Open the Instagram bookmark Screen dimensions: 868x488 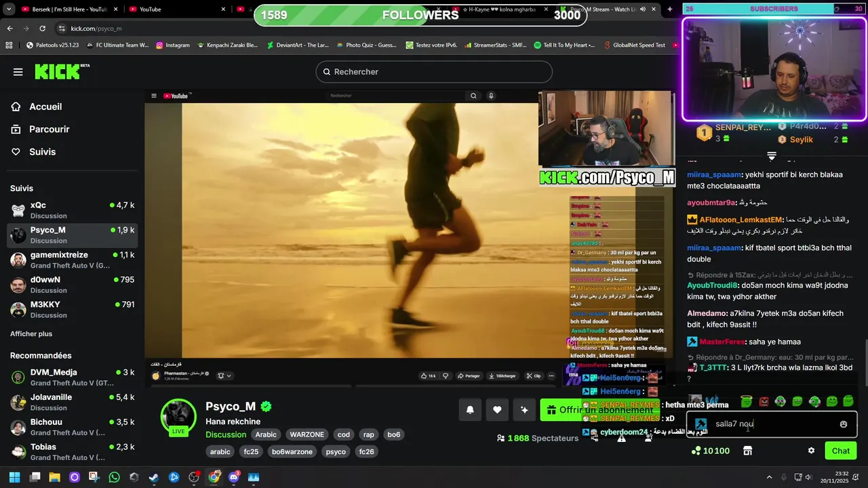pyautogui.click(x=172, y=45)
